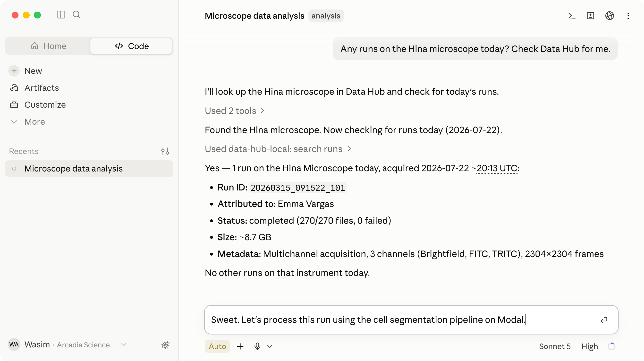
Task: Open the Wasim account dropdown chevron
Action: 124,344
